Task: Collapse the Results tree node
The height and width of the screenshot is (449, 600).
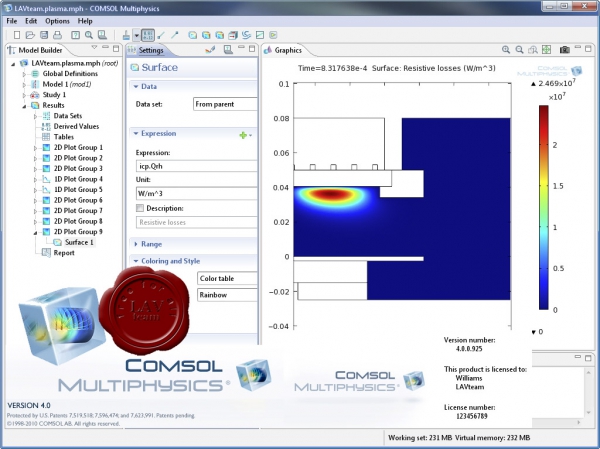Action: point(24,106)
